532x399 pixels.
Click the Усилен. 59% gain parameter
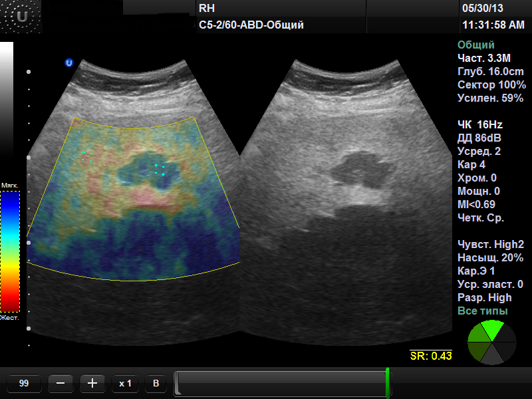[490, 98]
